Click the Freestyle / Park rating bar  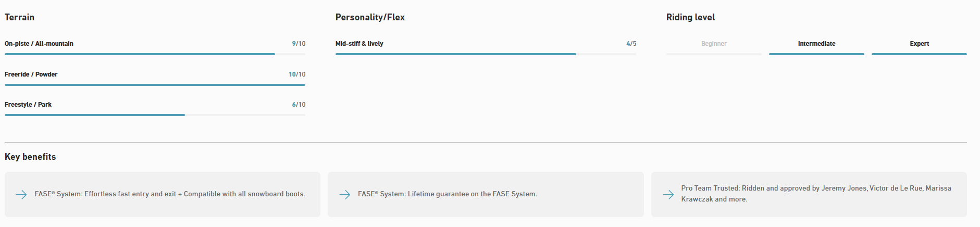click(155, 115)
